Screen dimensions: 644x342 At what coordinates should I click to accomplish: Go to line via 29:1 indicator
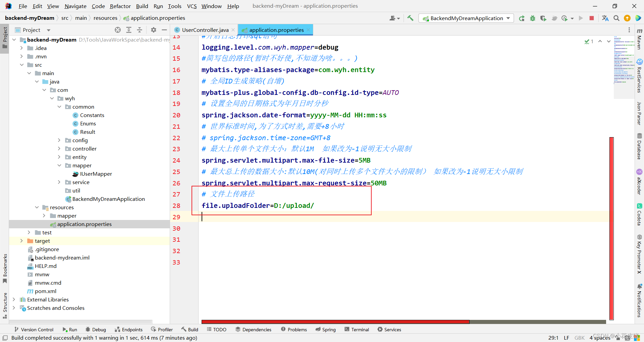tap(553, 338)
